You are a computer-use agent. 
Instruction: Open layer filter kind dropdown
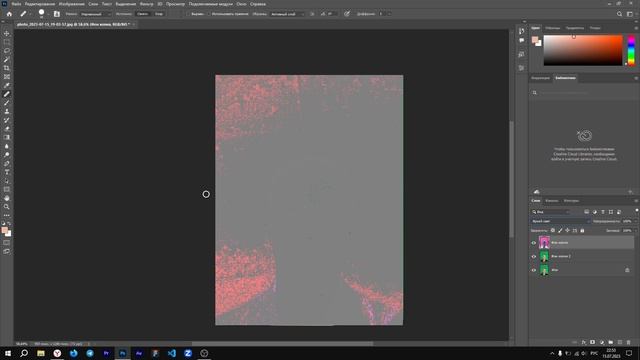tap(551, 212)
